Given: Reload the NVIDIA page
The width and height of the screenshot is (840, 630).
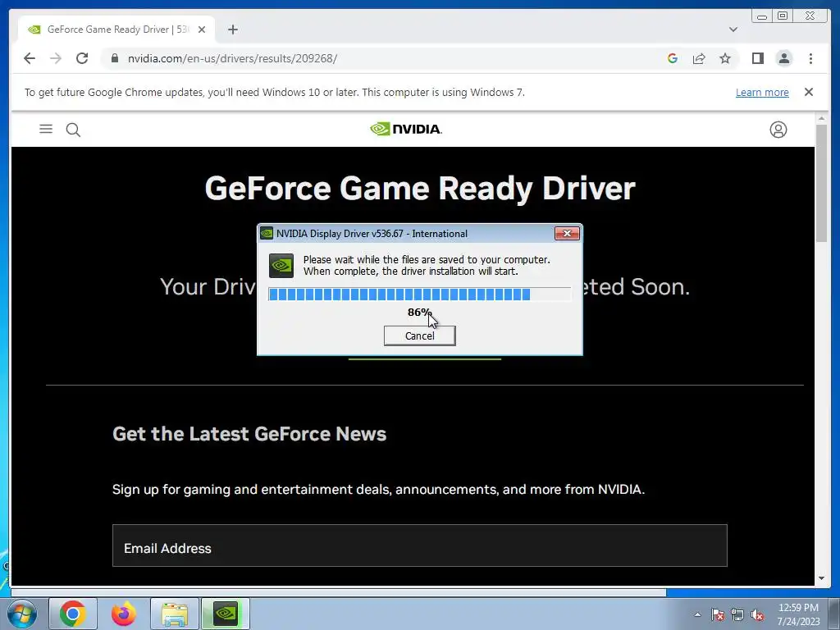Looking at the screenshot, I should coord(82,58).
